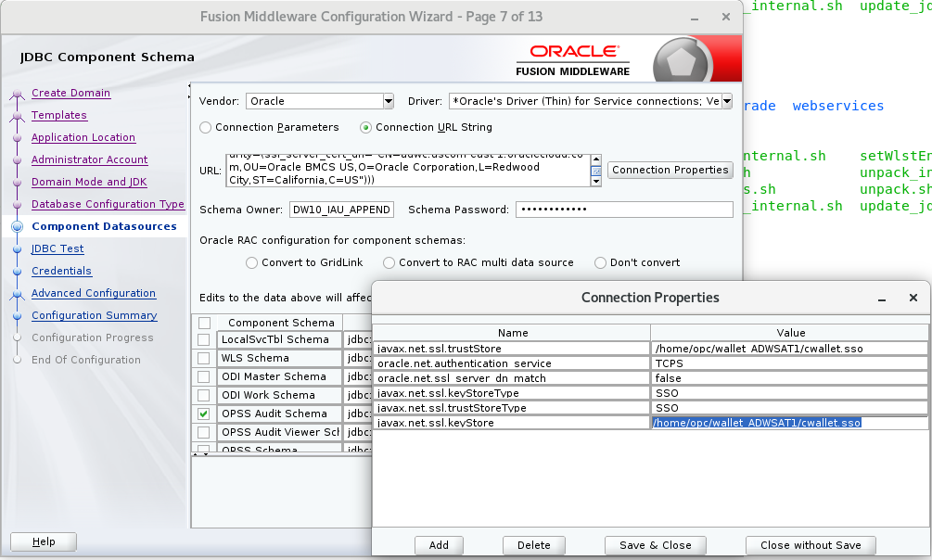Click the URL scrollbar up arrow

point(596,159)
